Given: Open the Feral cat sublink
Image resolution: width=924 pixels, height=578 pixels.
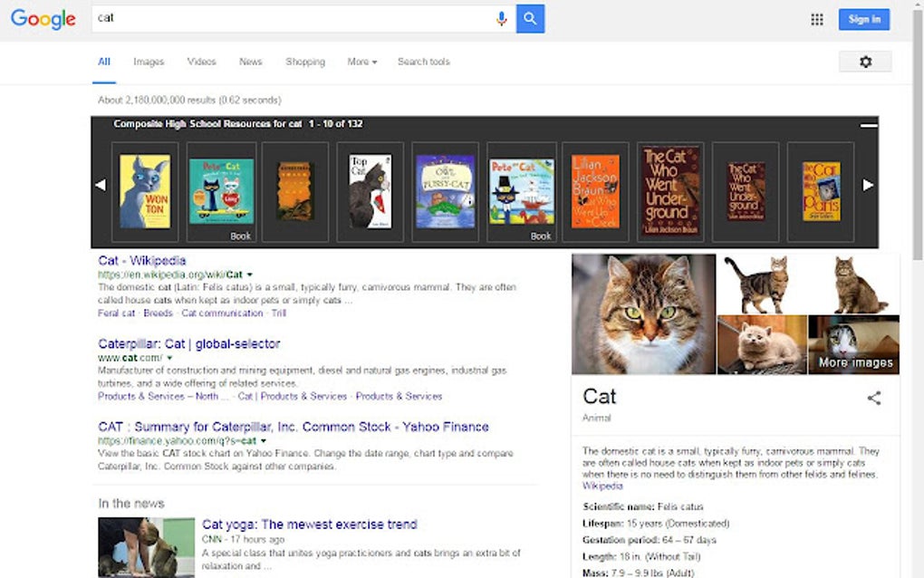Looking at the screenshot, I should pos(116,313).
